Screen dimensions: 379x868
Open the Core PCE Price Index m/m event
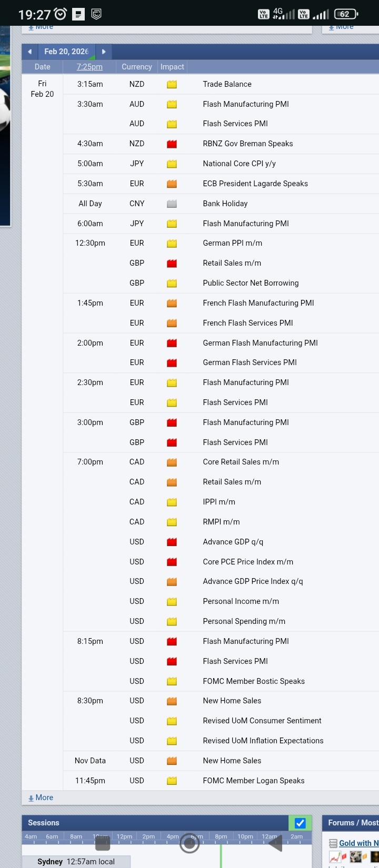tap(248, 562)
